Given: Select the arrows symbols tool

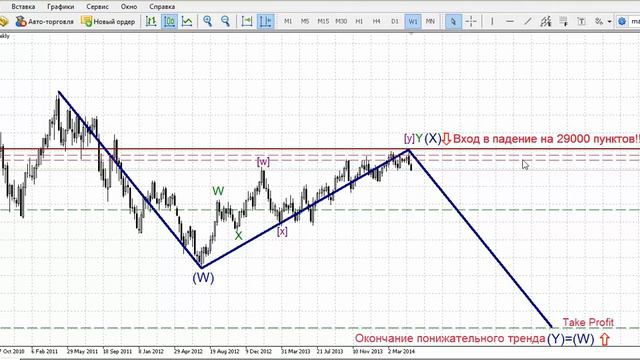Looking at the screenshot, I should (599, 22).
